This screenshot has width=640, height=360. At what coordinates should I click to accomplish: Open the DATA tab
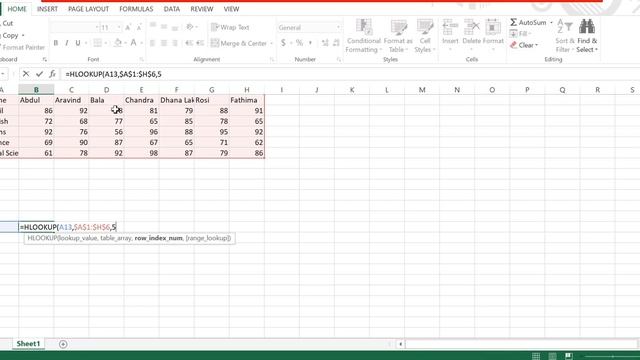tap(172, 9)
